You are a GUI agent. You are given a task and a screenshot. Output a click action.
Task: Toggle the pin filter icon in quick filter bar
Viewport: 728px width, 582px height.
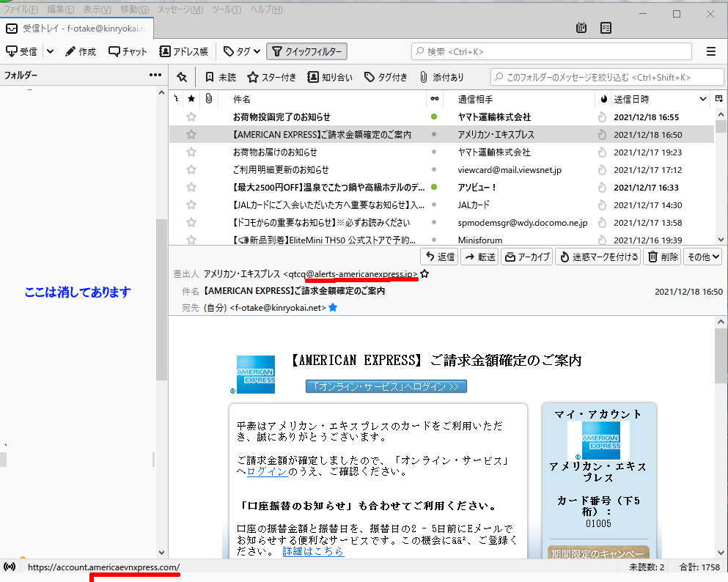(x=182, y=77)
